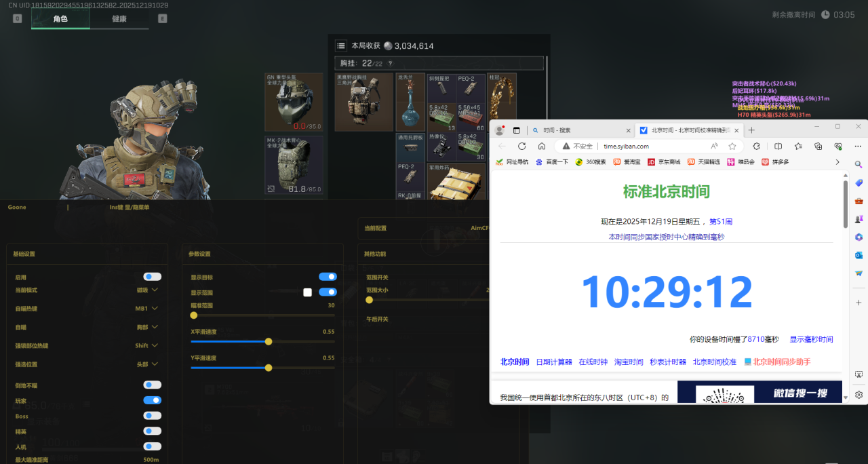The height and width of the screenshot is (464, 868).
Task: Click the 本局收获 list icon in game overlay
Action: pos(340,45)
